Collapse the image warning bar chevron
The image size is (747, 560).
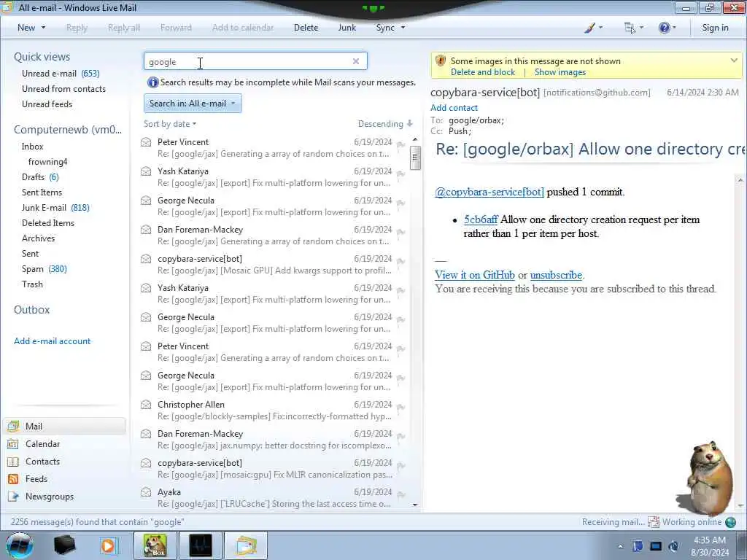click(734, 61)
